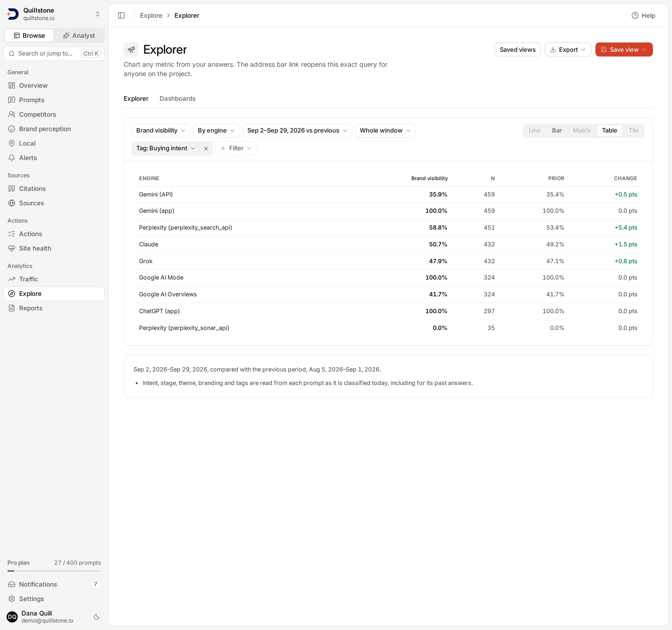Select the Explorer tab
The image size is (672, 630).
(136, 99)
